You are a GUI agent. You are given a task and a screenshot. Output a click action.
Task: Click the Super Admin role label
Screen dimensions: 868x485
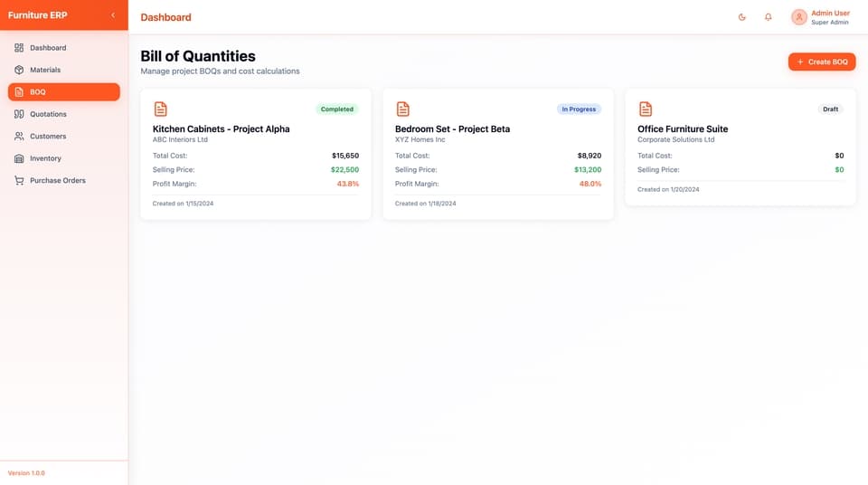pyautogui.click(x=830, y=23)
